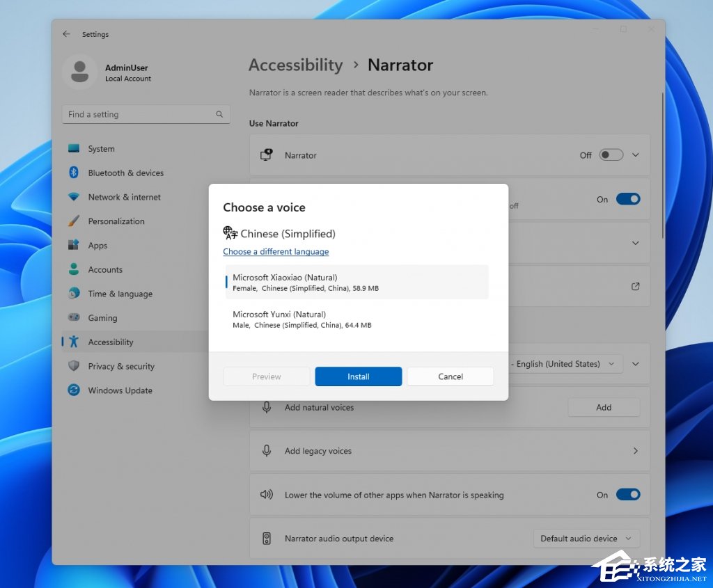Toggle the Narrator switch on
The height and width of the screenshot is (588, 713).
pos(611,155)
